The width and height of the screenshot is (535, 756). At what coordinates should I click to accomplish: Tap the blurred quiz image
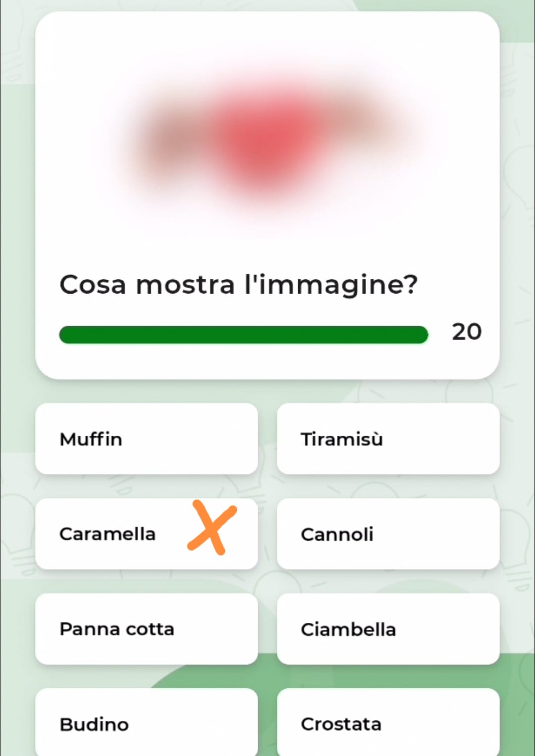[267, 139]
